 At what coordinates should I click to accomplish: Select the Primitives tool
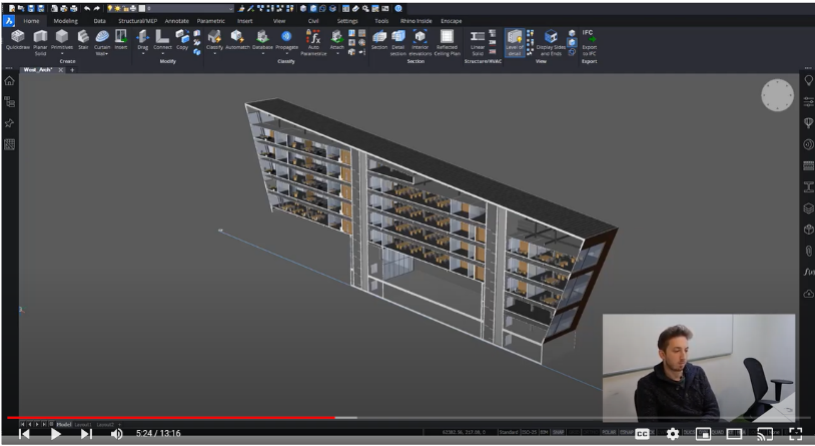(62, 41)
